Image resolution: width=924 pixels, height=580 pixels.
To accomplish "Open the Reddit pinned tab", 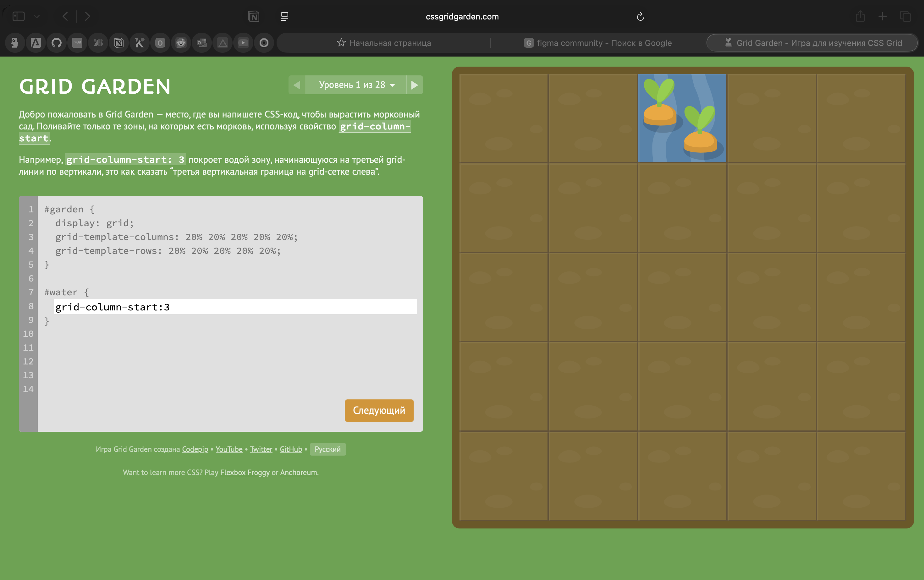I will click(x=181, y=43).
